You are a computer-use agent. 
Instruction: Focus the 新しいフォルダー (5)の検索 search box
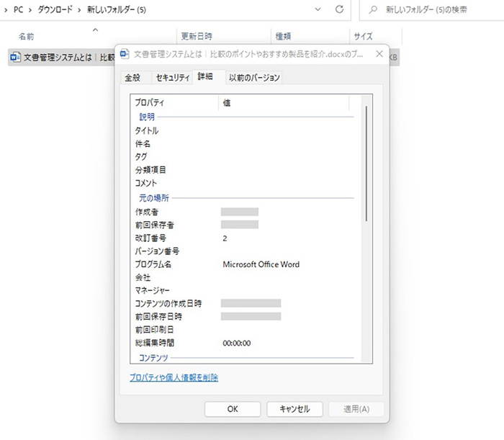tap(432, 10)
